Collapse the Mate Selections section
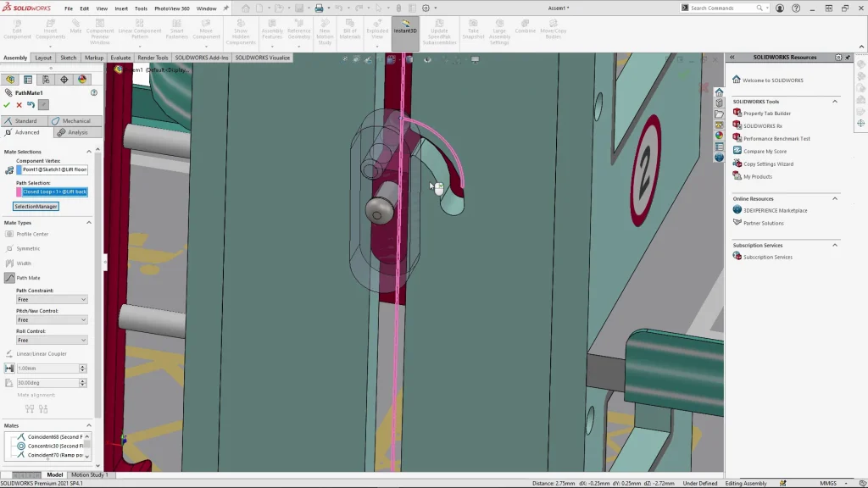This screenshot has width=868, height=488. (x=97, y=152)
